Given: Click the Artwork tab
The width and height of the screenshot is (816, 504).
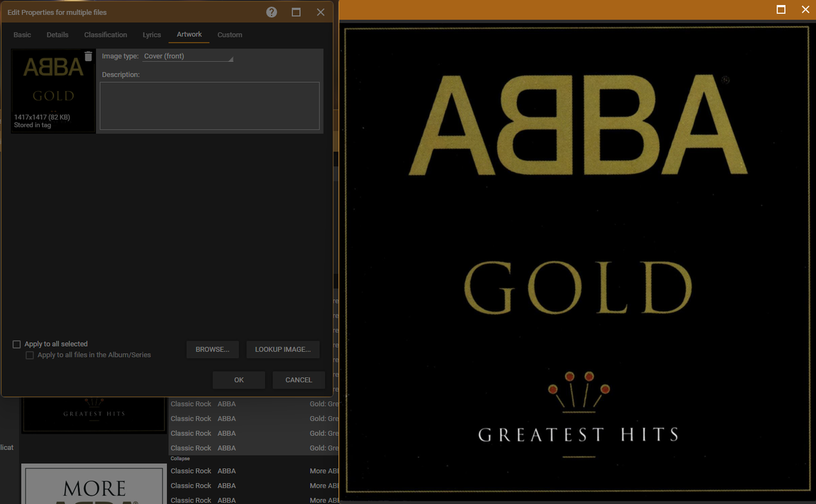Looking at the screenshot, I should [189, 34].
